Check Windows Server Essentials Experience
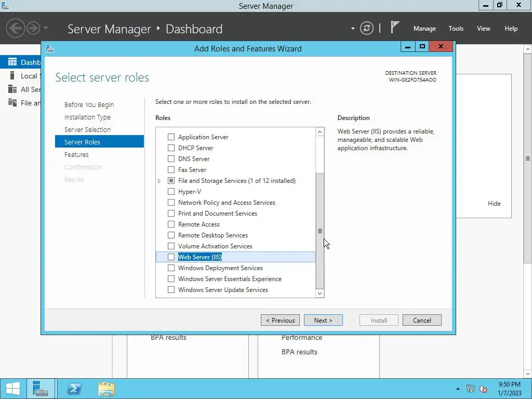 pos(171,278)
